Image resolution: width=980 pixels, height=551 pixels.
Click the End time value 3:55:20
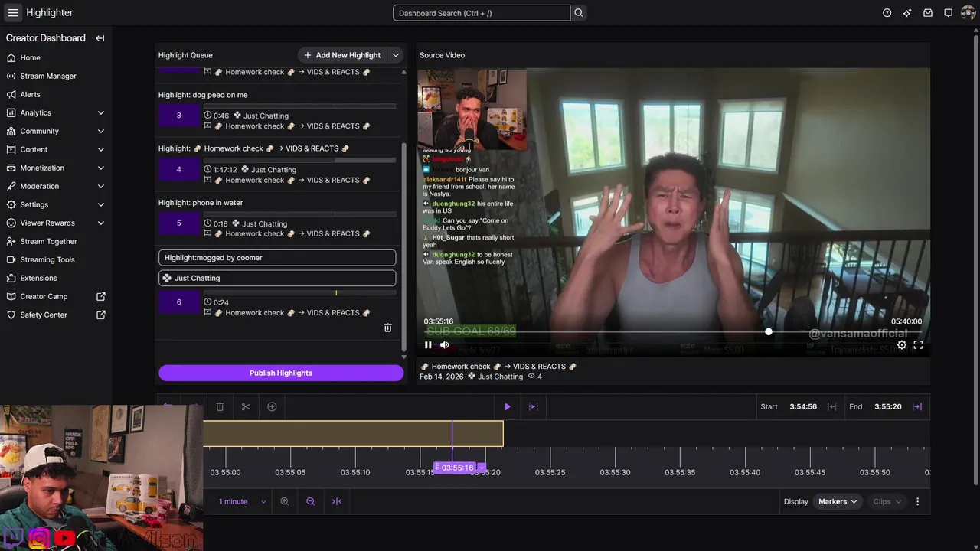[x=887, y=406]
